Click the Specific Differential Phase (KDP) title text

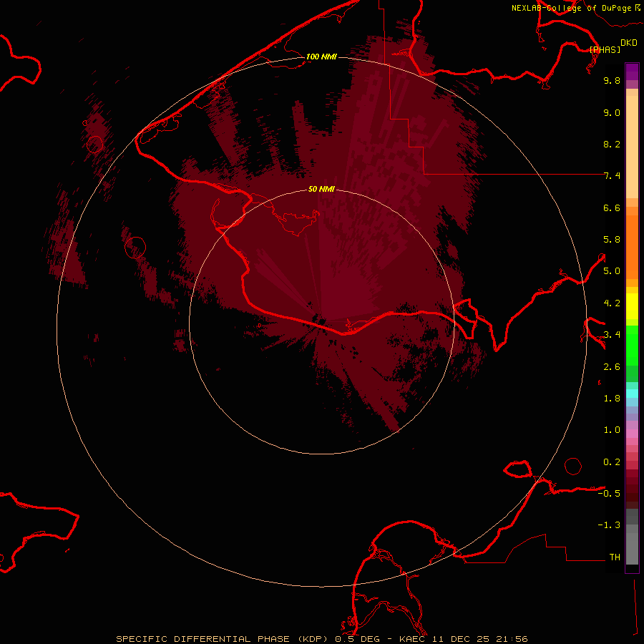[222, 639]
